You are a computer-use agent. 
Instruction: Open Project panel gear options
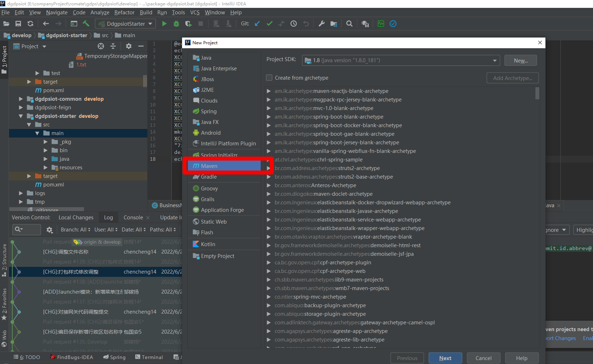click(129, 46)
